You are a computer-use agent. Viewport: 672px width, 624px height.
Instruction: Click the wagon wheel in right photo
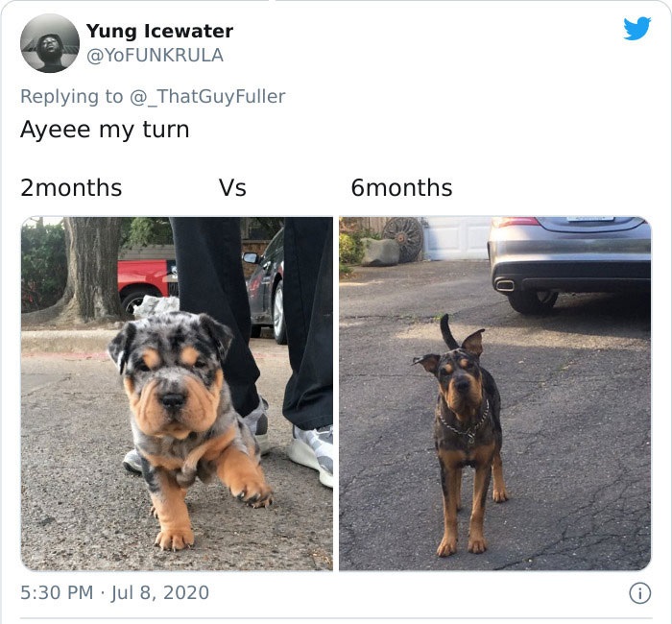403,239
